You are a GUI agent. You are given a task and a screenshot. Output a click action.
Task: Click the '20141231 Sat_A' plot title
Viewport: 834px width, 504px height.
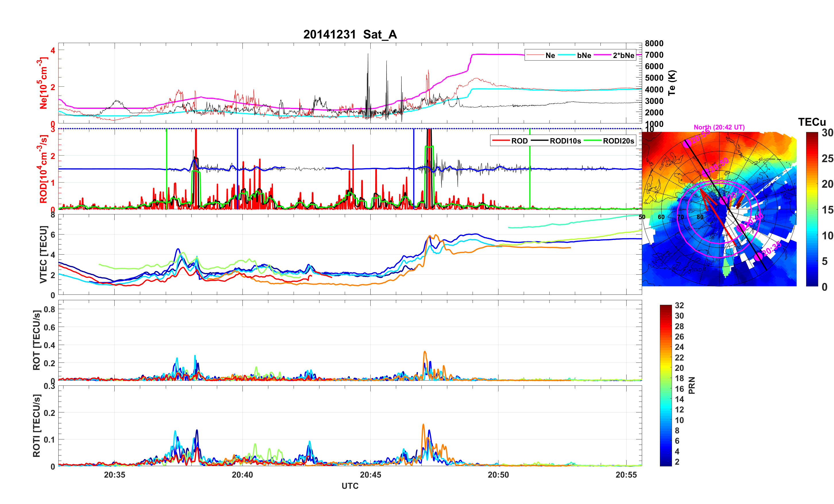coord(350,34)
